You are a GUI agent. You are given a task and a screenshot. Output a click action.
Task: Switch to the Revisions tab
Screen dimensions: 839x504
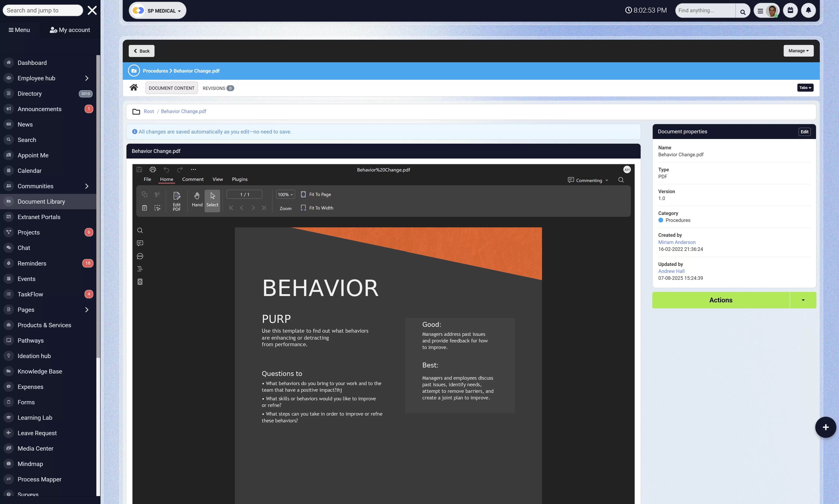218,88
